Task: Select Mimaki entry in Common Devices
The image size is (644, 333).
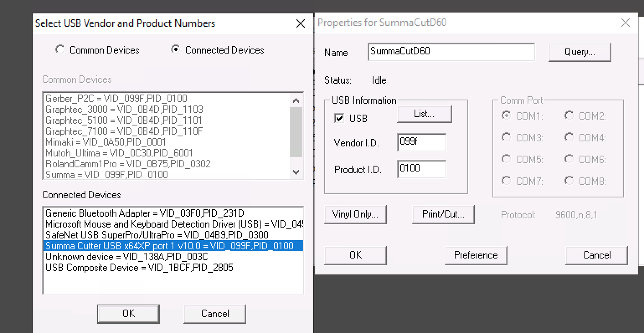Action: [167, 142]
